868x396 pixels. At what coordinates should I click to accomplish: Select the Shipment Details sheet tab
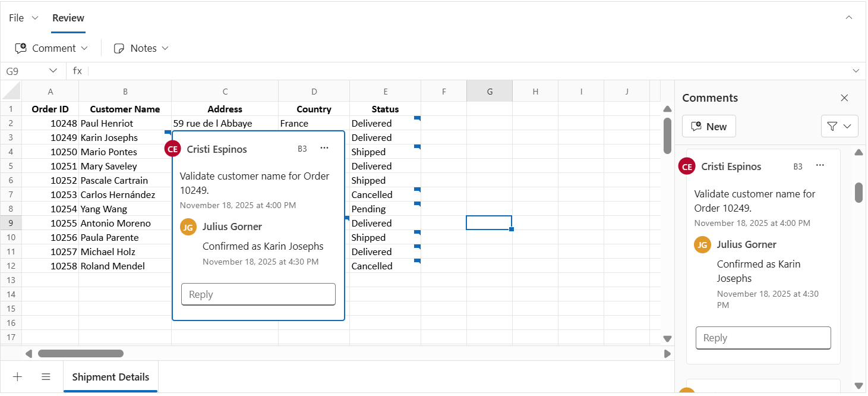[x=111, y=377]
